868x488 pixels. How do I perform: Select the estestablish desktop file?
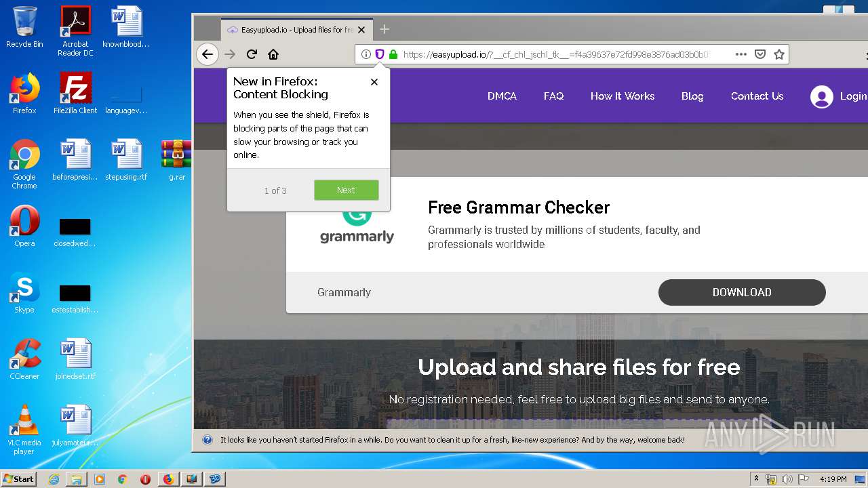(75, 299)
